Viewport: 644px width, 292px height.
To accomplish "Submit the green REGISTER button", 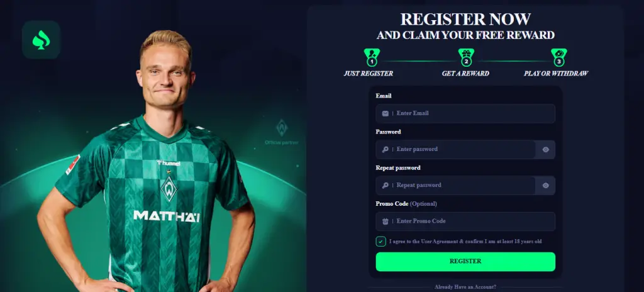I will pos(465,262).
